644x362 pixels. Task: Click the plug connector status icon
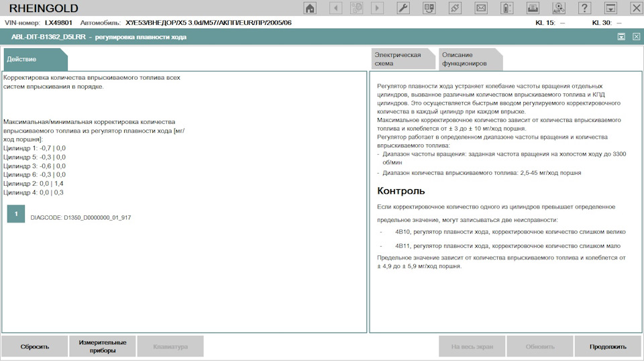point(455,8)
